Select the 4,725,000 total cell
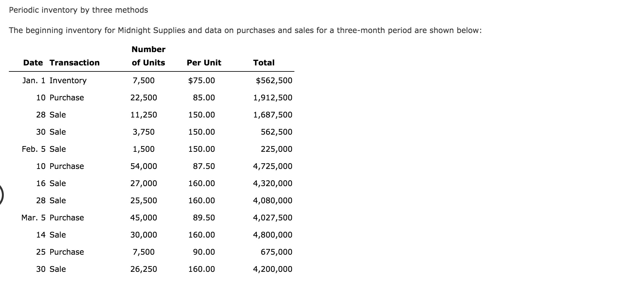 click(x=273, y=166)
